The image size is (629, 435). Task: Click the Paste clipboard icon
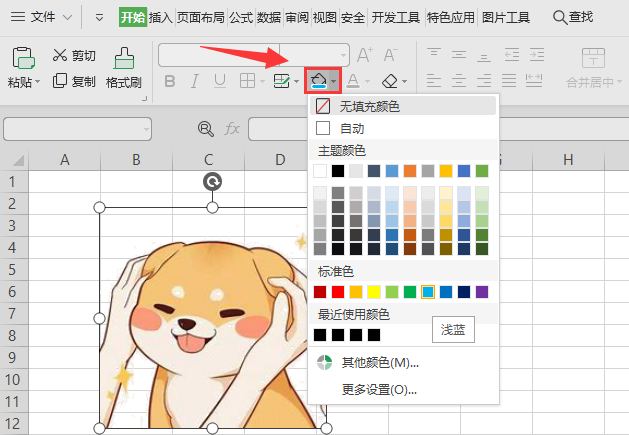(x=23, y=58)
